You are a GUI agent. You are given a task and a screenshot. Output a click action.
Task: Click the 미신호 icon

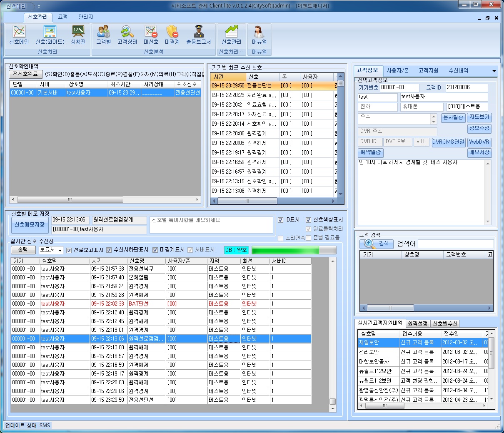coord(151,35)
